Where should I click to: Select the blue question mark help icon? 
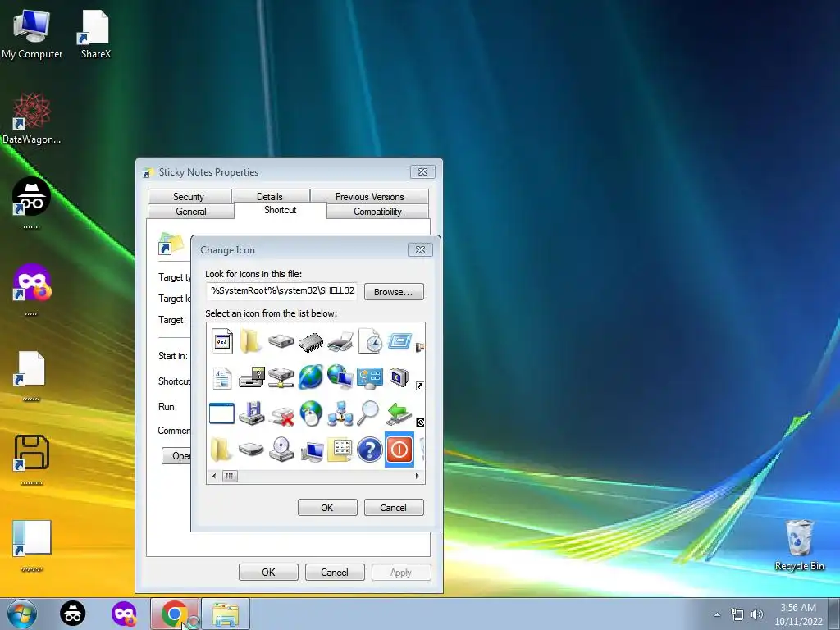pos(369,449)
